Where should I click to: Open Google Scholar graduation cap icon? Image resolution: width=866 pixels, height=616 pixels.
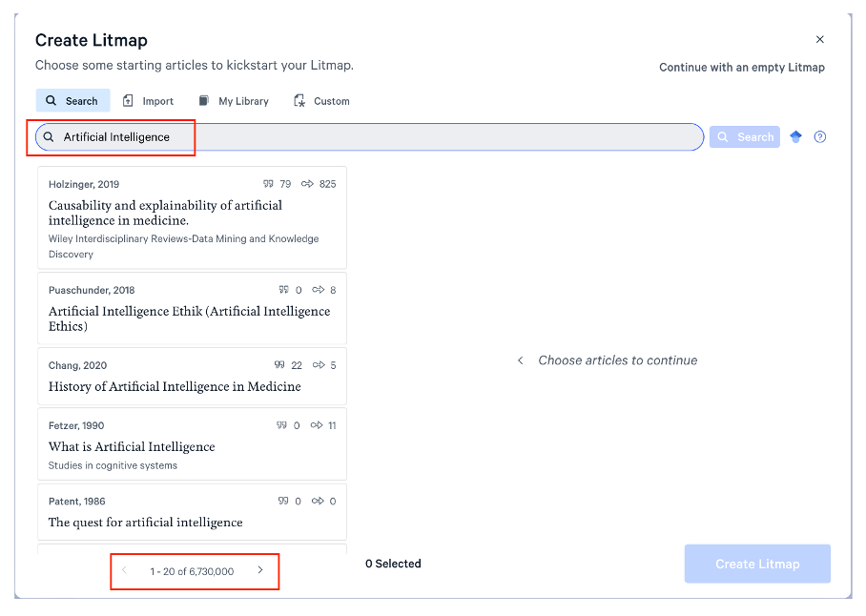point(796,137)
